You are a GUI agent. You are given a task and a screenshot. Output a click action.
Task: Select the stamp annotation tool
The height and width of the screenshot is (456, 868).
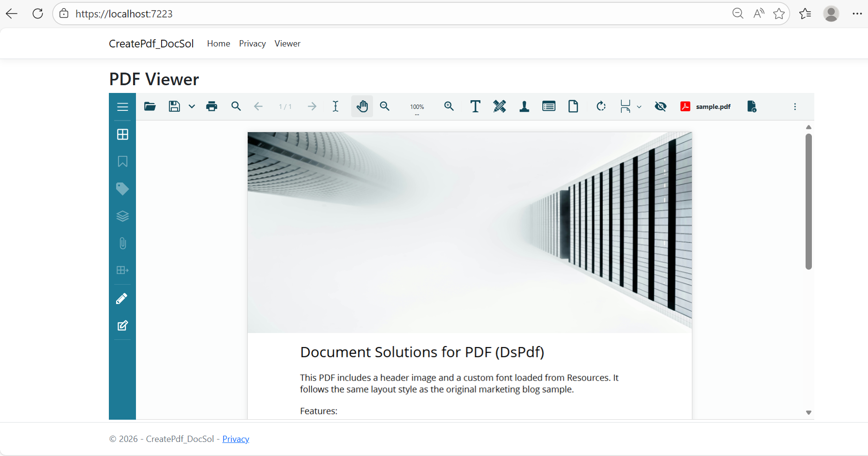pyautogui.click(x=524, y=106)
